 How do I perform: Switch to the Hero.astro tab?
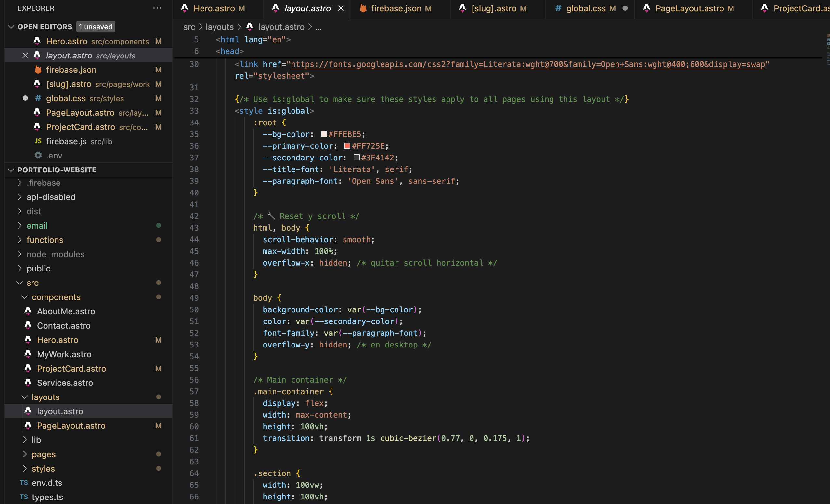214,8
